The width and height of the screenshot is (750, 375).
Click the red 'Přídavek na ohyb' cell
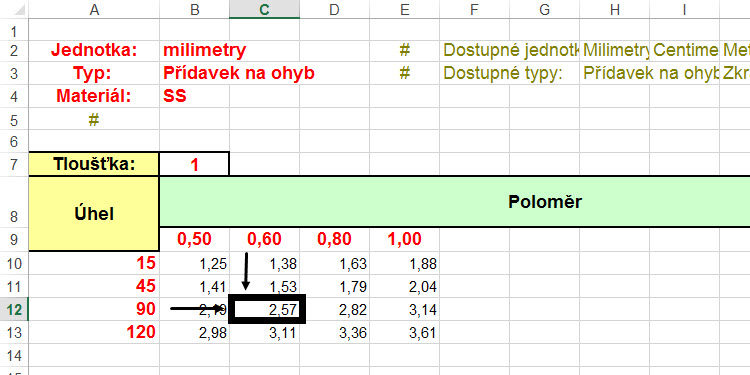(239, 73)
